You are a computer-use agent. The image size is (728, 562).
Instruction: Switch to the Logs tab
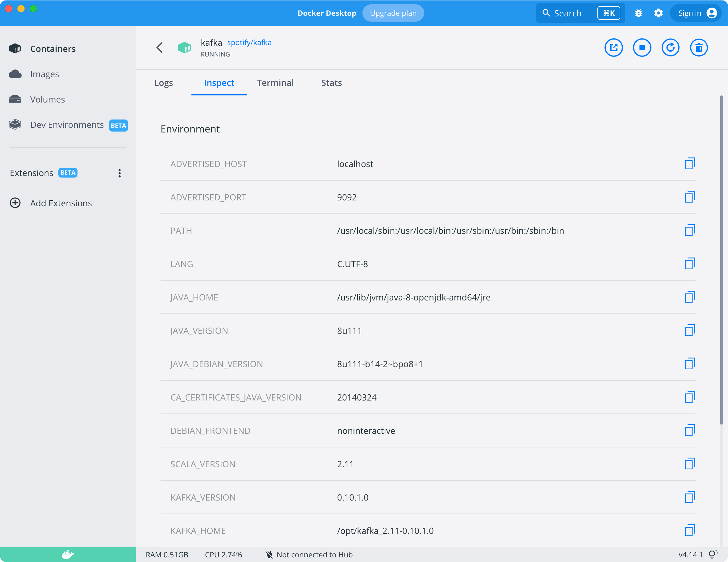pos(163,83)
